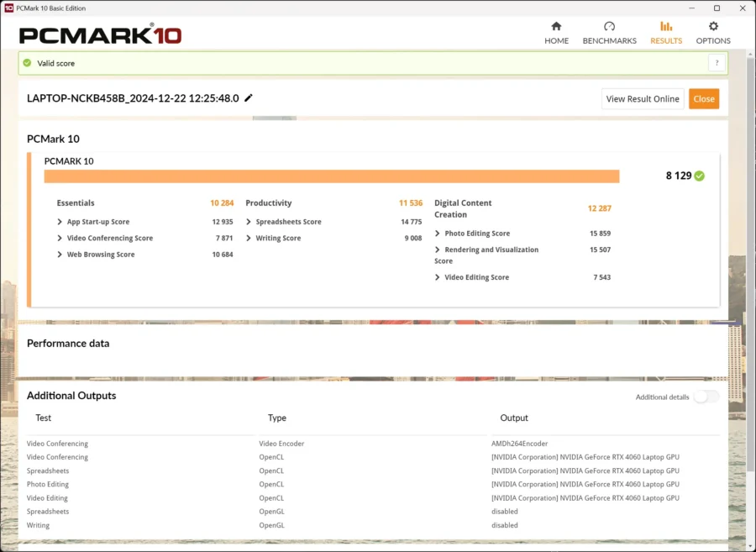Click the Digital Content Creation score 12 287
Viewport: 756px width, 552px height.
pyautogui.click(x=599, y=208)
